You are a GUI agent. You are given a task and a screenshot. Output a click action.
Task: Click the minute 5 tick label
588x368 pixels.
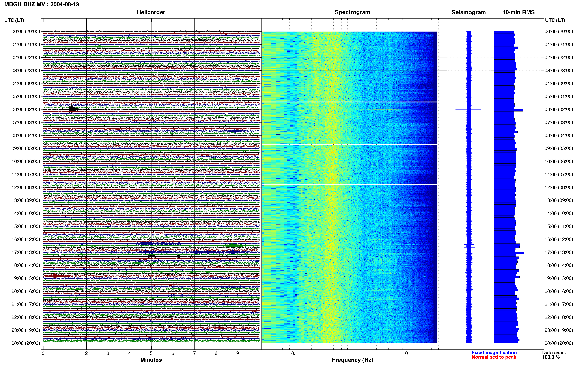151,353
